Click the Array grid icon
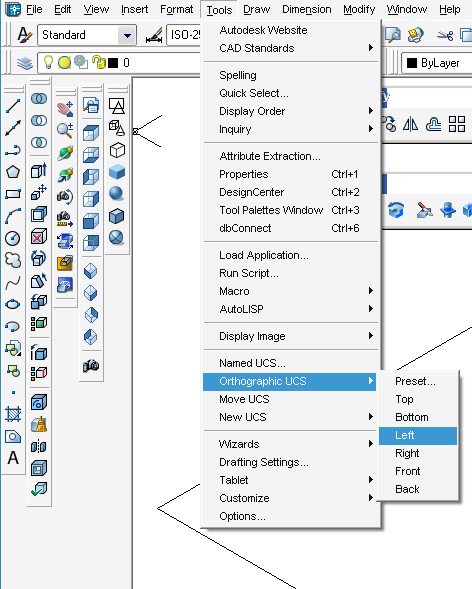The width and height of the screenshot is (472, 589). click(457, 124)
